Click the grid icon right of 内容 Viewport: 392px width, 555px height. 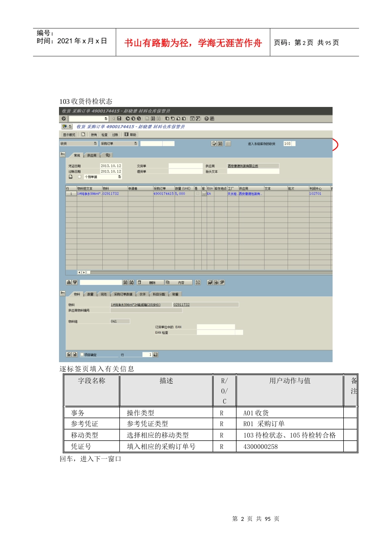point(198,282)
